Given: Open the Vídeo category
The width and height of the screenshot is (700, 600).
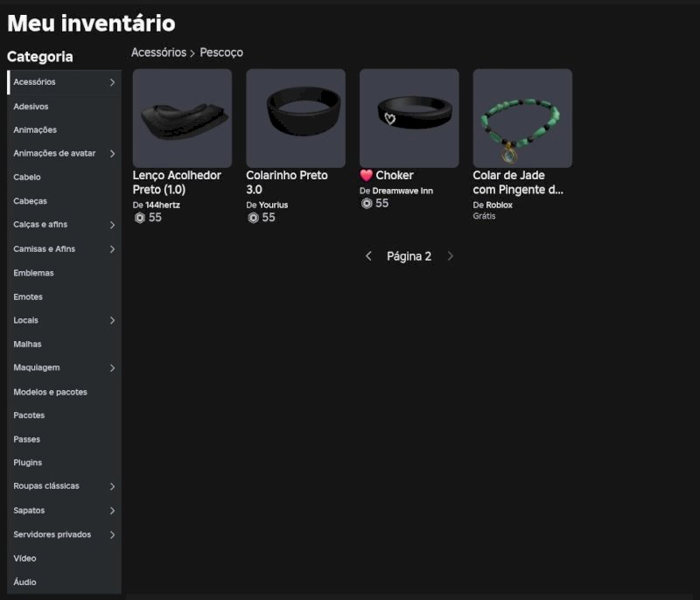Looking at the screenshot, I should pyautogui.click(x=64, y=558).
